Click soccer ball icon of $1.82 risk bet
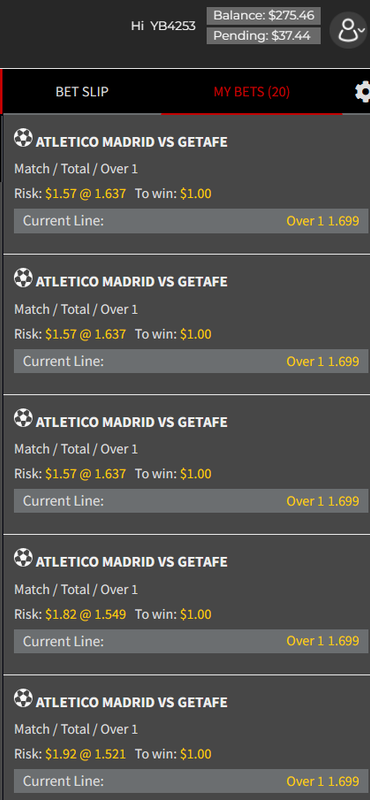The image size is (370, 800). pyautogui.click(x=23, y=558)
